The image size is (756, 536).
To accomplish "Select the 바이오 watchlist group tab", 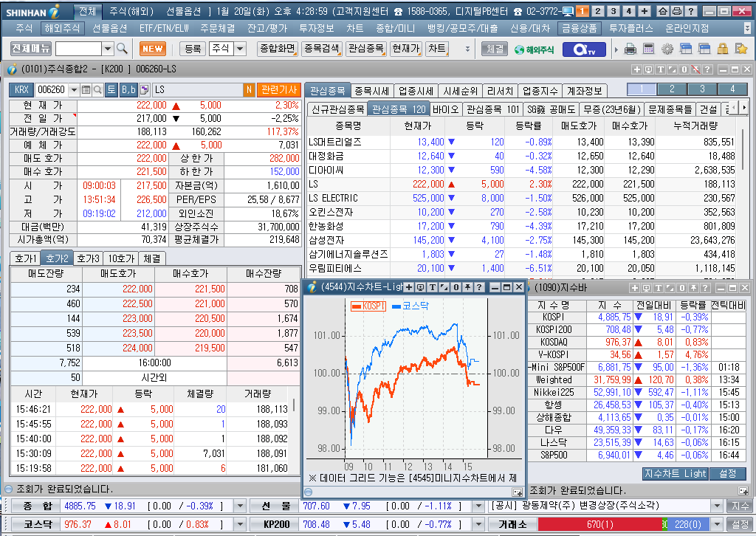I will click(x=445, y=109).
